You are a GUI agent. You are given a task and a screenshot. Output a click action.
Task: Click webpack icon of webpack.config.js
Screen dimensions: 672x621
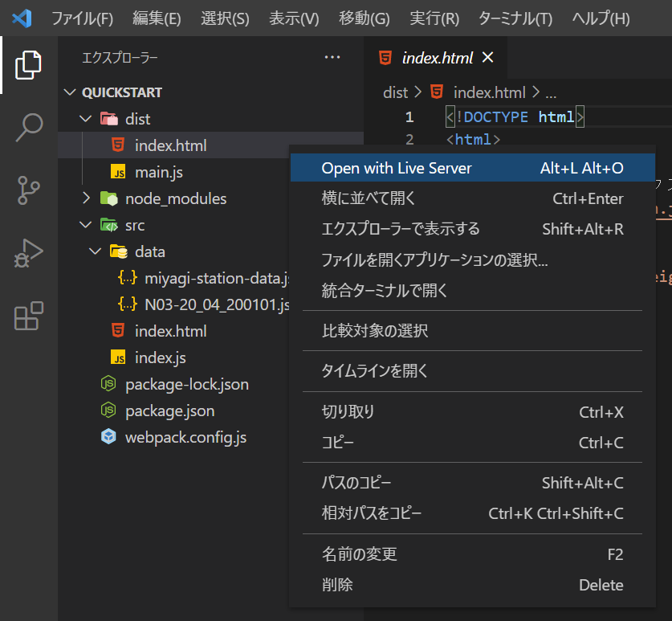[x=108, y=436]
